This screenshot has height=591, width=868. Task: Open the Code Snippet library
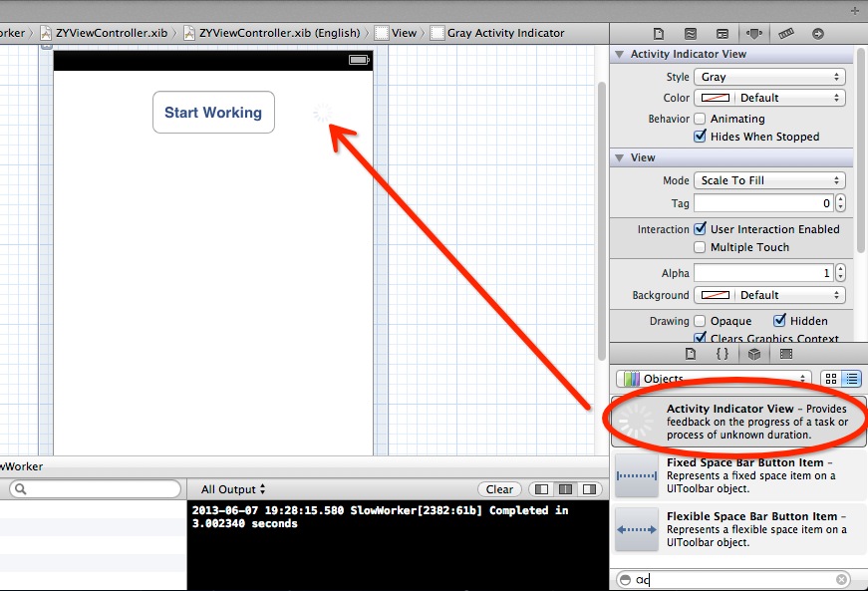click(723, 354)
